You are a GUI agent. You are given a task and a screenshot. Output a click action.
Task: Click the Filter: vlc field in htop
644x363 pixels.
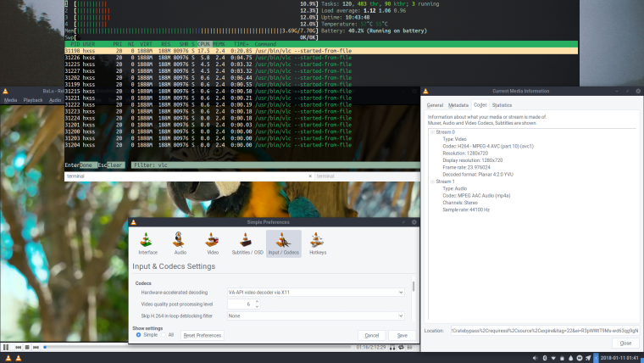pyautogui.click(x=275, y=165)
